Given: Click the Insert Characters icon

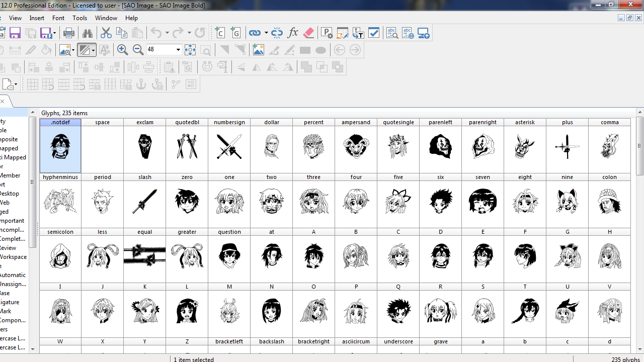Looking at the screenshot, I should click(x=219, y=34).
